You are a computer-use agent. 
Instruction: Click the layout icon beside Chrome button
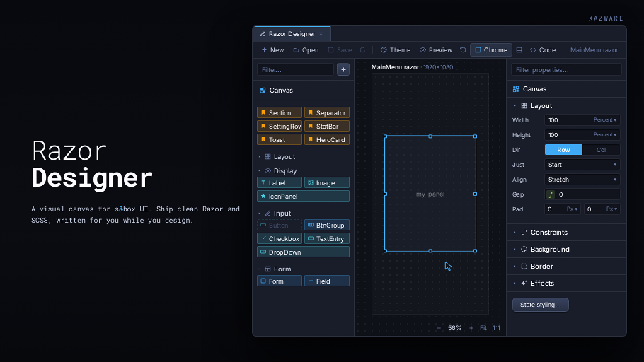coord(519,50)
